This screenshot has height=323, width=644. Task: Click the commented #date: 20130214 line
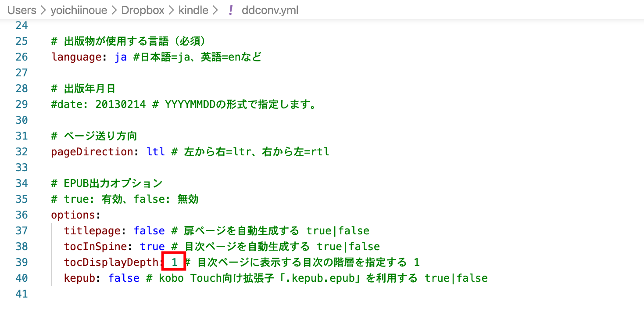(184, 104)
